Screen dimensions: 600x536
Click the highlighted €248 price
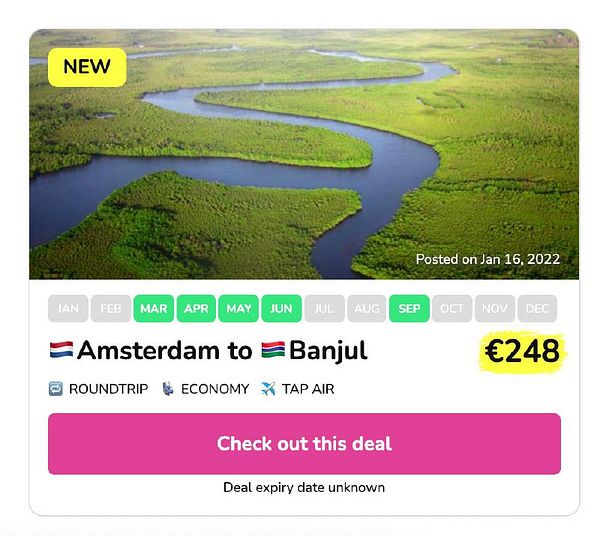point(522,351)
